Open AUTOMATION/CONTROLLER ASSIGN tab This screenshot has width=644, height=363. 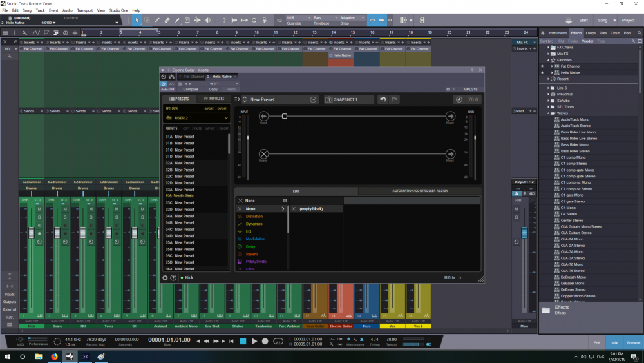(x=420, y=191)
